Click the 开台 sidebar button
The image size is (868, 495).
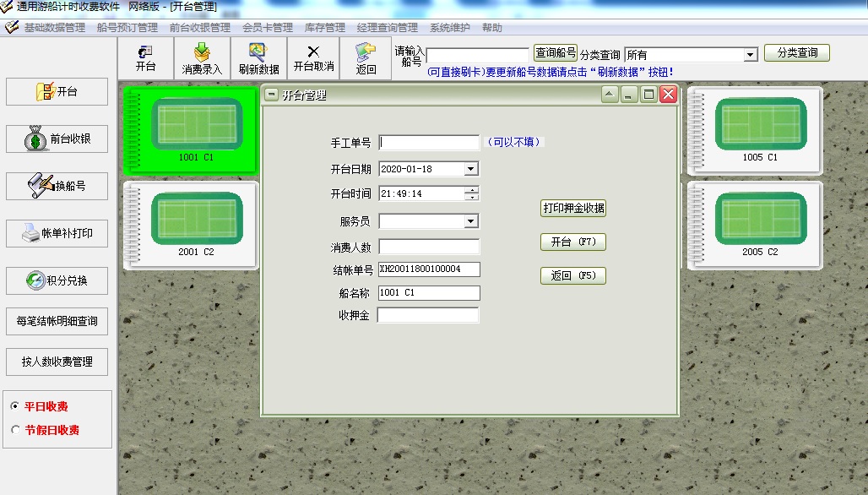pos(57,91)
